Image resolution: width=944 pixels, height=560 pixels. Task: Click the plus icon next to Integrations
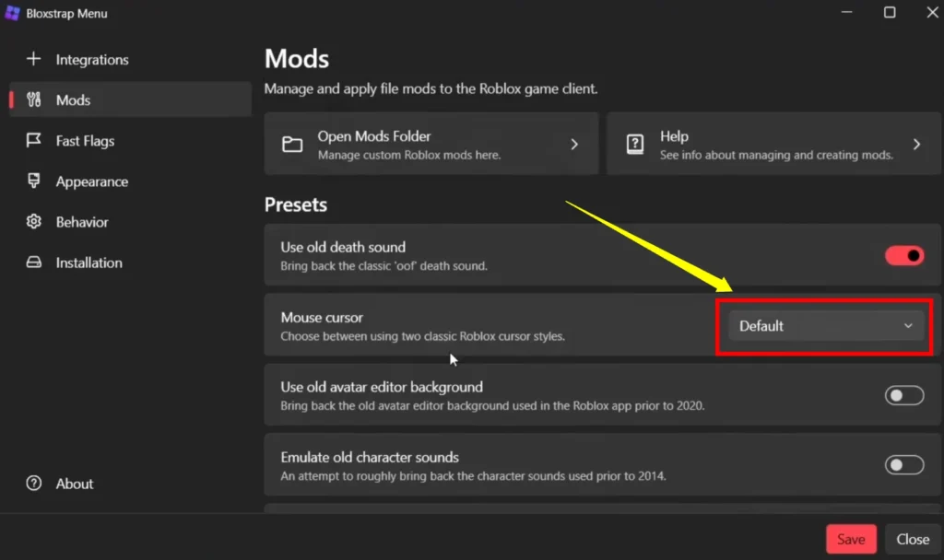[34, 59]
